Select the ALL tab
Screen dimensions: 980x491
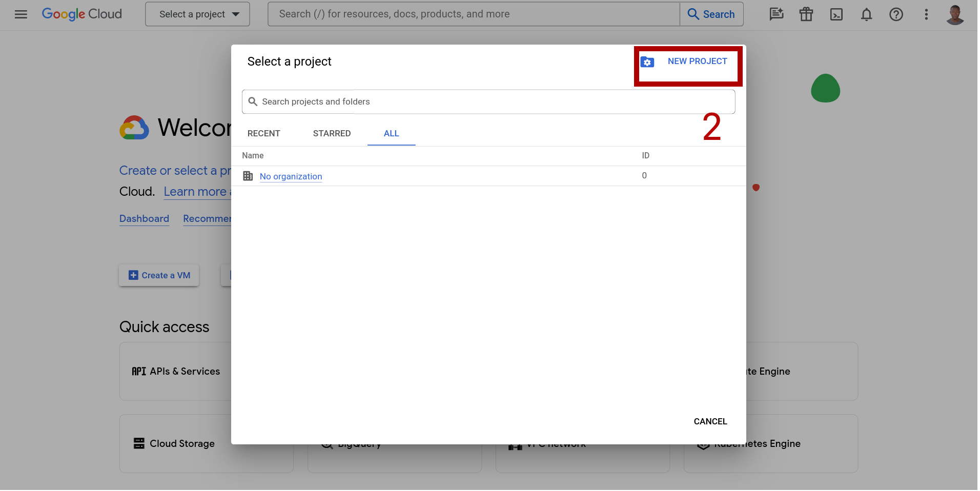391,133
